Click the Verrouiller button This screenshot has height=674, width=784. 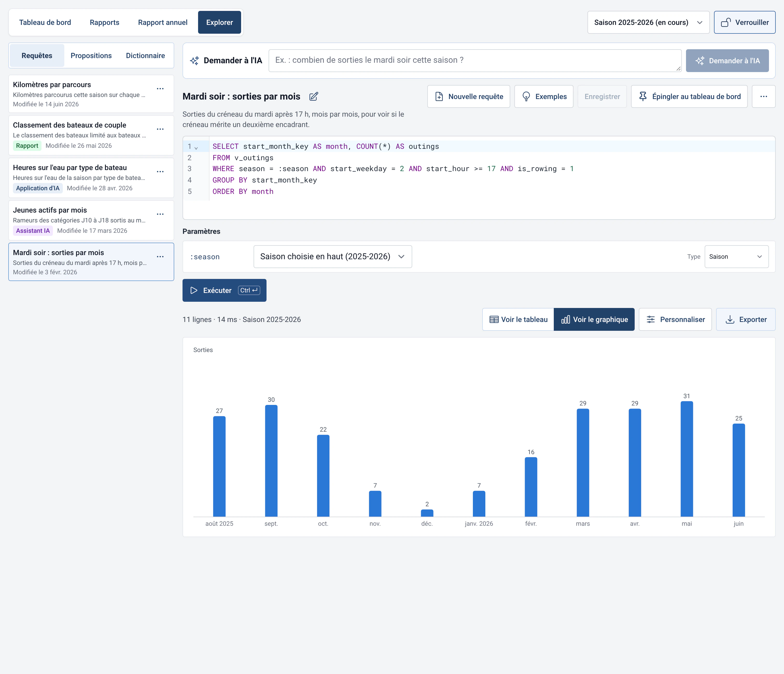(744, 22)
